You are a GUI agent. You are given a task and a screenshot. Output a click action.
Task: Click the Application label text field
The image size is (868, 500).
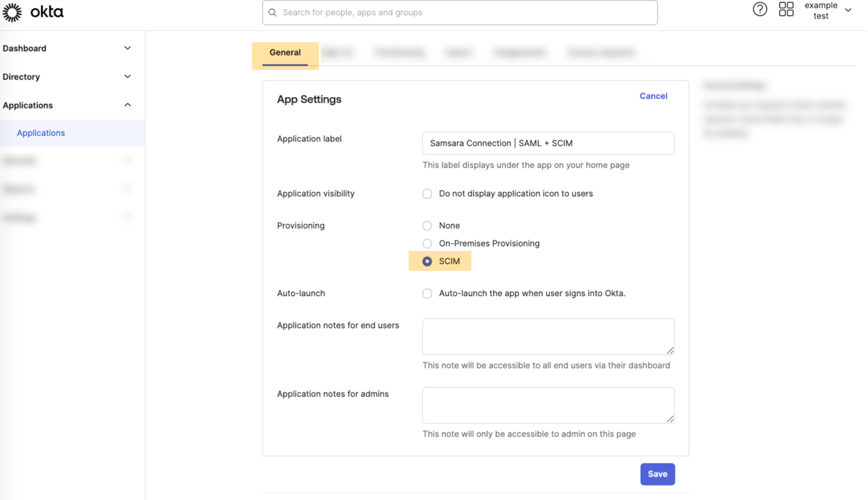(x=548, y=144)
